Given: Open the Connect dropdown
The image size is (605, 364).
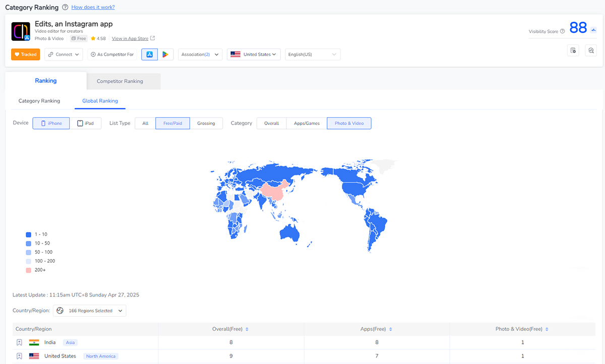Looking at the screenshot, I should coord(64,54).
